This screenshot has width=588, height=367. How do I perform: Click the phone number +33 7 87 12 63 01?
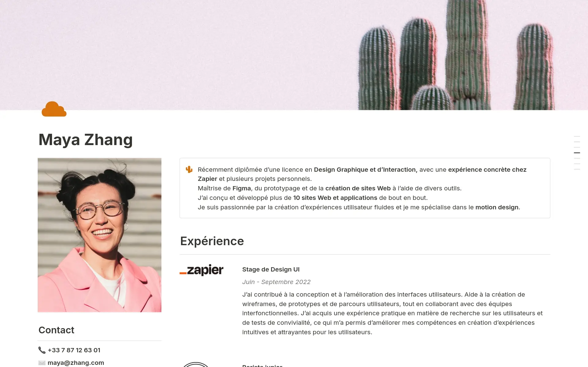tap(74, 350)
